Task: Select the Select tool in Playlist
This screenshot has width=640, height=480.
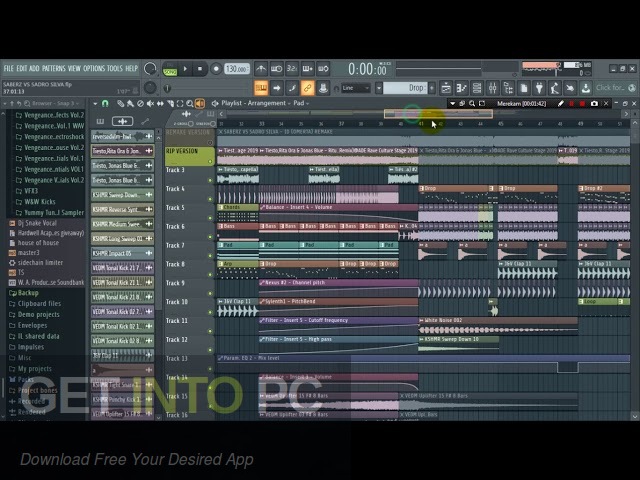Action: (180, 104)
